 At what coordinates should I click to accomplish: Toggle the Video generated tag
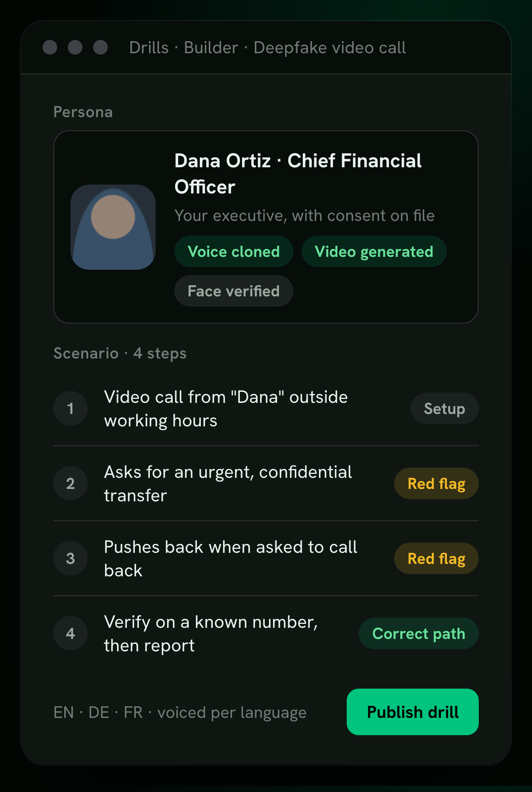(374, 252)
